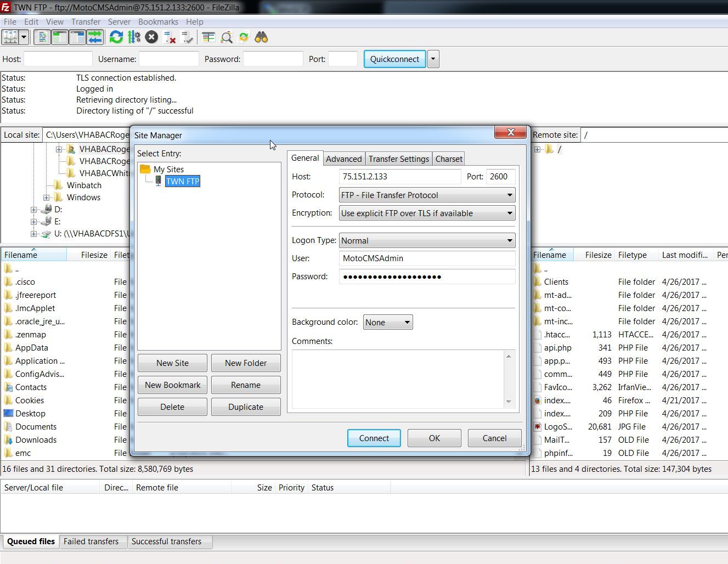Toggle message log display icon
The image size is (728, 564).
point(42,37)
